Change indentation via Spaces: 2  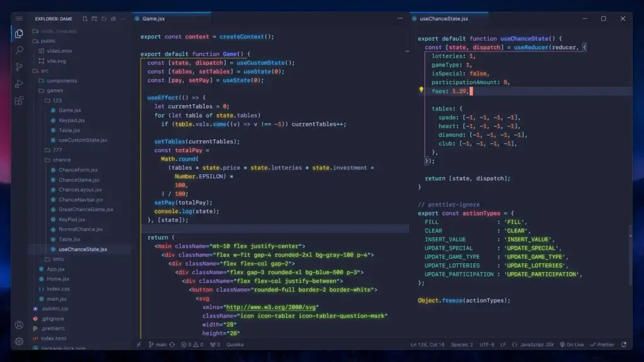462,345
